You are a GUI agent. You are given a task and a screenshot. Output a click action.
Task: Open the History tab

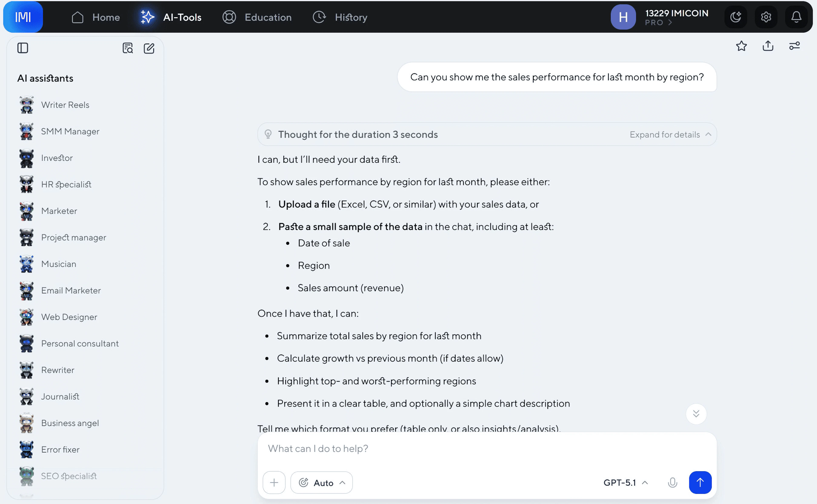[x=340, y=17]
